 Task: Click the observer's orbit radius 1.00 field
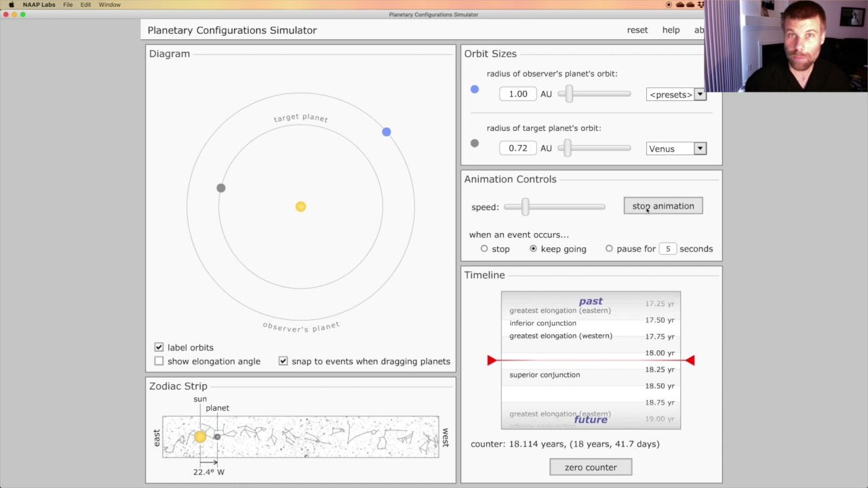click(518, 94)
